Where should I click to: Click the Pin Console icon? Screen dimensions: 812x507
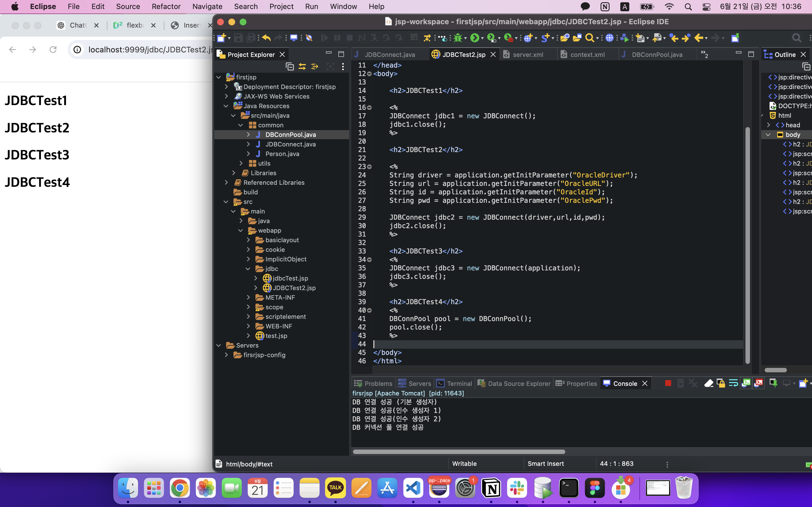tap(773, 383)
